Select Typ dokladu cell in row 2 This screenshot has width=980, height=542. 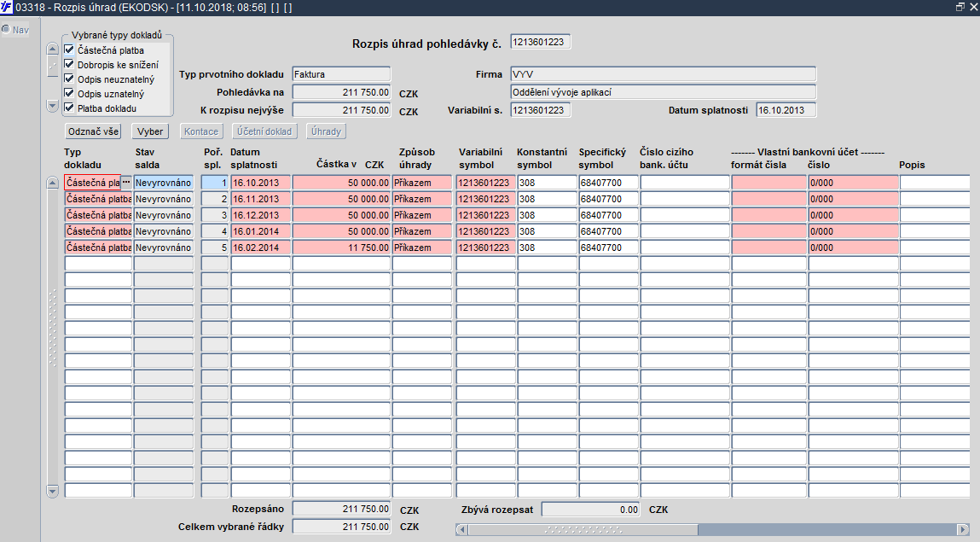point(98,199)
